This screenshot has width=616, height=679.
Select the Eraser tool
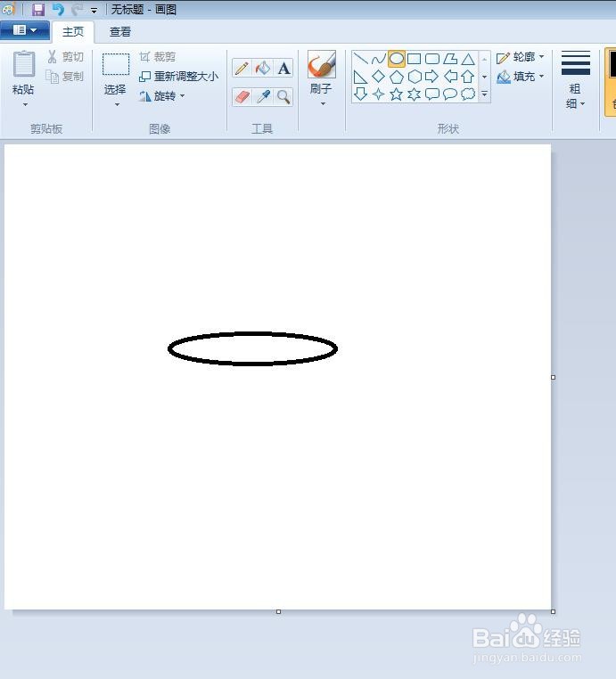coord(242,97)
